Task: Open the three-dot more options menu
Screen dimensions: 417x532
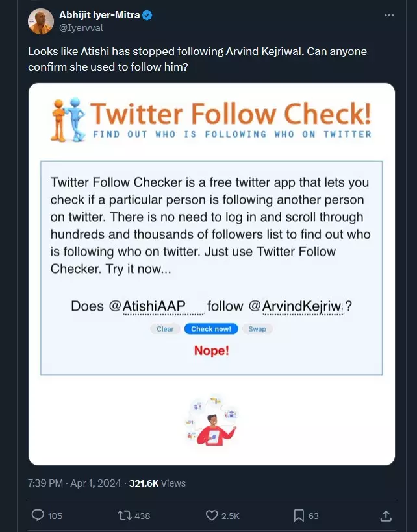Action: point(389,16)
